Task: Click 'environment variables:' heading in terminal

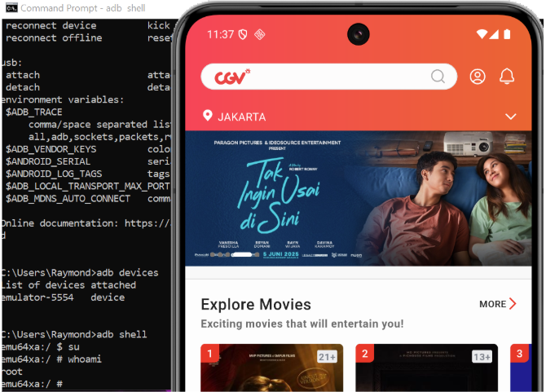Action: point(63,100)
